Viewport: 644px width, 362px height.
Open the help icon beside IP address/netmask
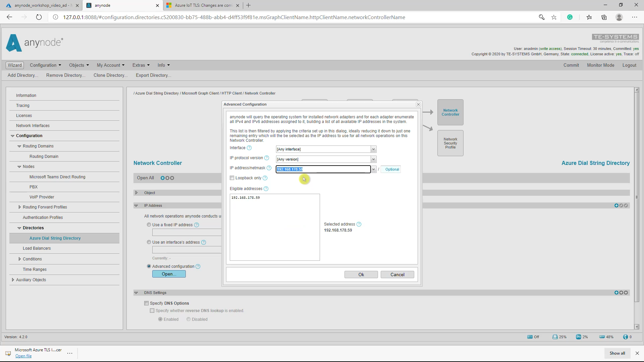point(269,168)
